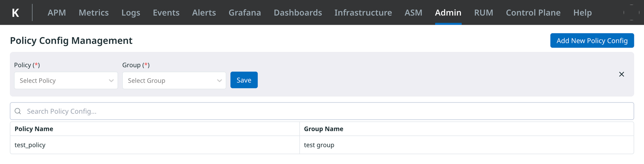Viewport: 644px width, 164px height.
Task: Focus the Search Policy Config field
Action: click(x=322, y=111)
